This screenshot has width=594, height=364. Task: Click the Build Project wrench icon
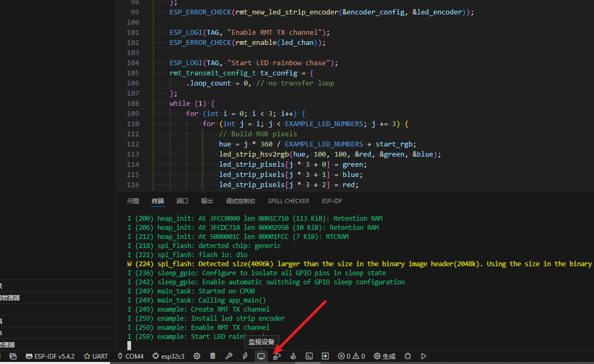(229, 356)
